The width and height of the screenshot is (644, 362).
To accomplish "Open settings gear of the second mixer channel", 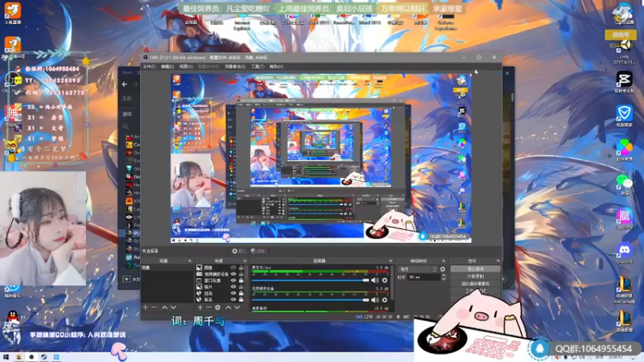I will point(385,300).
